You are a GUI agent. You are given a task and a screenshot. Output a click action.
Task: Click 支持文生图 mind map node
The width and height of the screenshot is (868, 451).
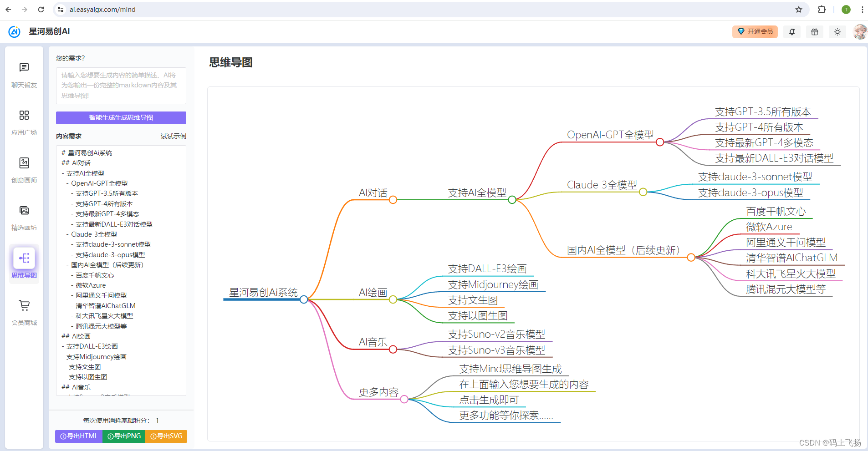[x=473, y=300]
